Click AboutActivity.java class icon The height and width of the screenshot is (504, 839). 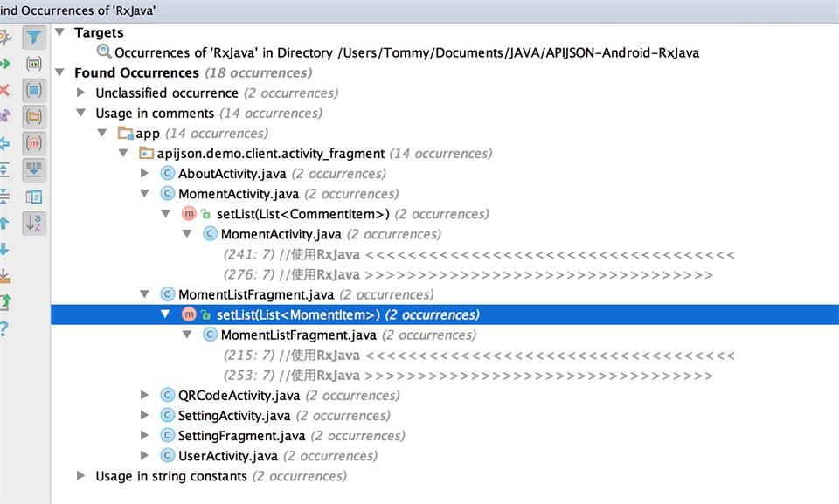click(x=168, y=173)
